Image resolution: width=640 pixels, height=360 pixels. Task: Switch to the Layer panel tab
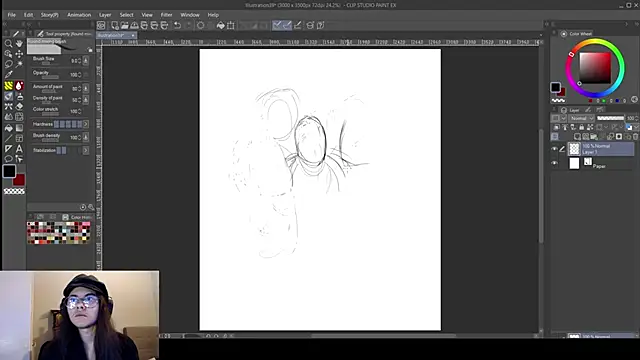point(570,110)
